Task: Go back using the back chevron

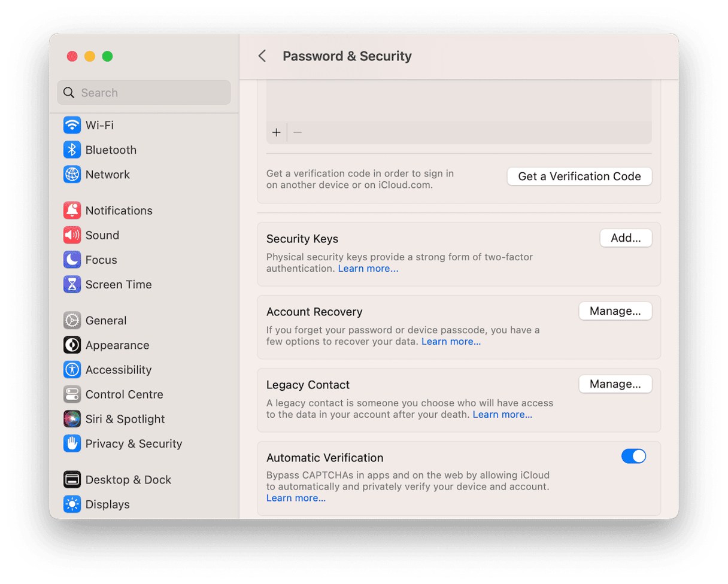Action: tap(262, 56)
